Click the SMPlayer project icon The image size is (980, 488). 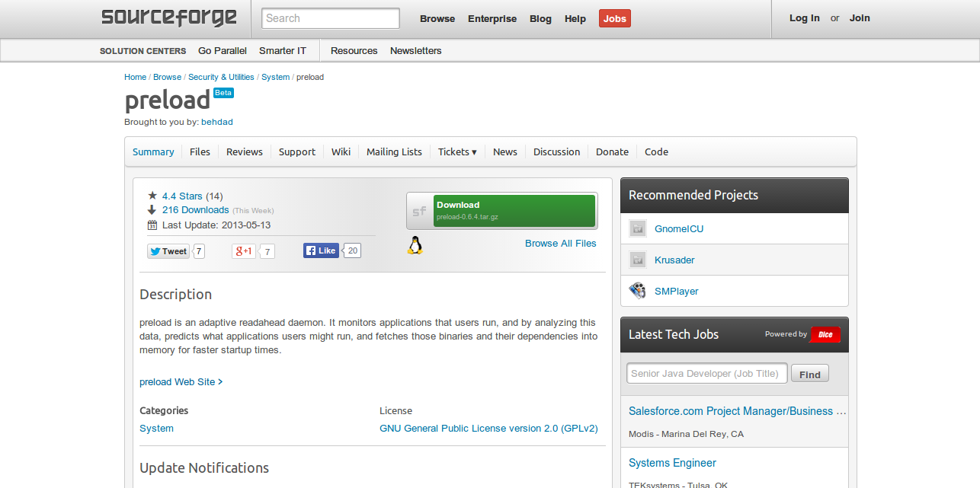tap(638, 291)
